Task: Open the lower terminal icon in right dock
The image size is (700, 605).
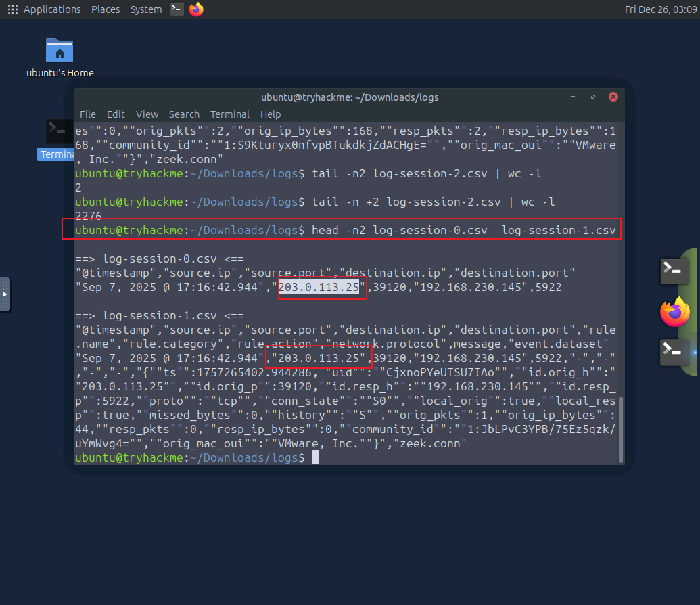Action: click(674, 352)
